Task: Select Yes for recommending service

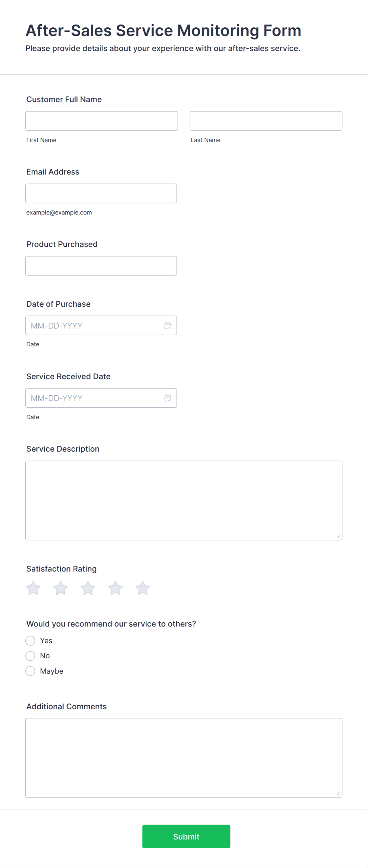Action: tap(30, 640)
